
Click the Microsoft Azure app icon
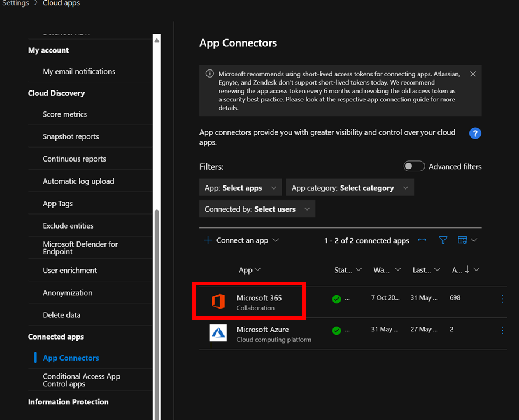click(x=218, y=333)
